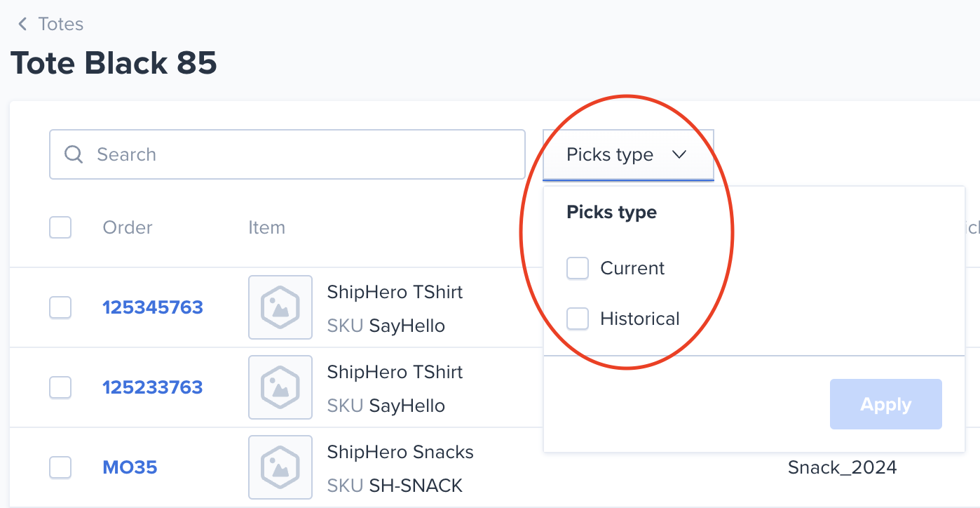Open placeholder image for order MO35
Image resolution: width=980 pixels, height=508 pixels.
point(280,467)
